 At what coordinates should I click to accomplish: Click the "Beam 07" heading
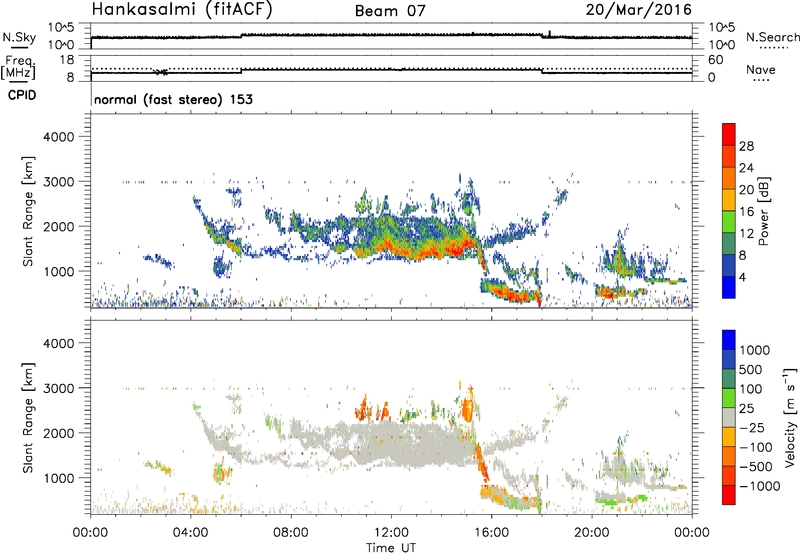[390, 11]
